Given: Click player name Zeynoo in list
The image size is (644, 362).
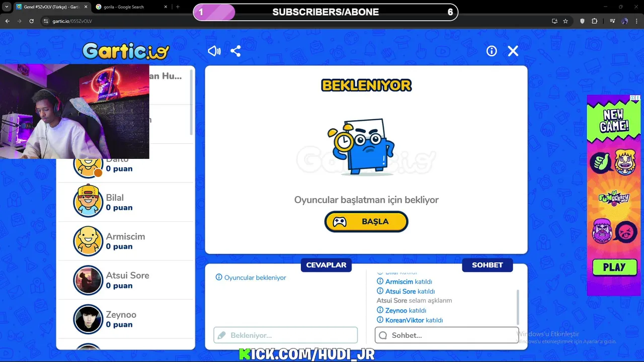Looking at the screenshot, I should pyautogui.click(x=121, y=315).
